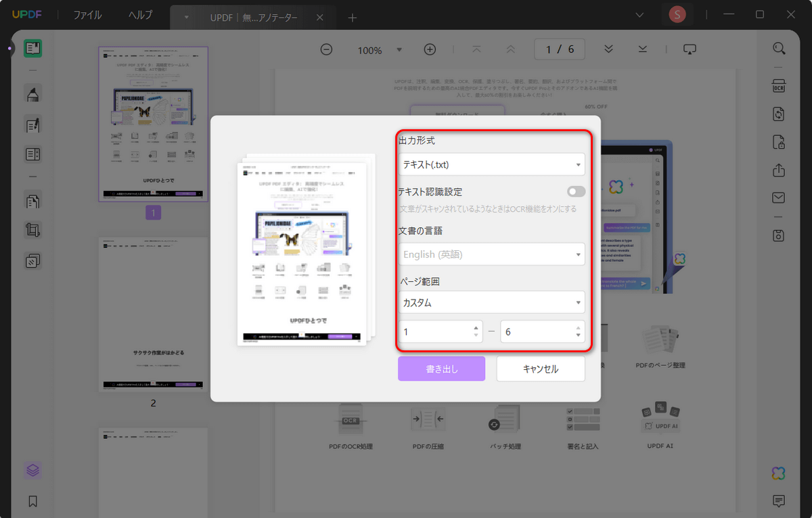Open the bookmarks panel icon
Screen dimensions: 812x518
(32, 501)
